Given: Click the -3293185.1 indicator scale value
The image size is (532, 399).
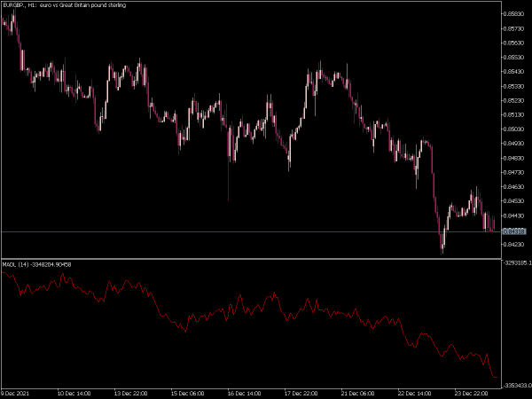Looking at the screenshot, I should [x=518, y=263].
